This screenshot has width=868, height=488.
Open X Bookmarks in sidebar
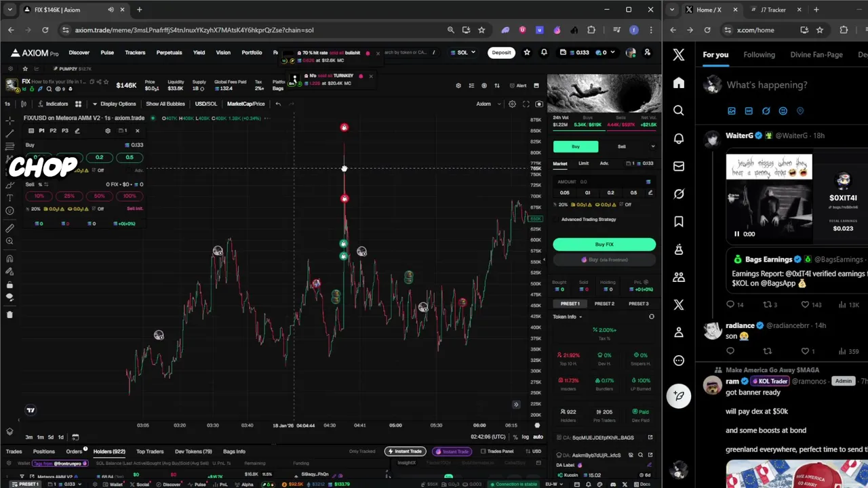point(679,222)
